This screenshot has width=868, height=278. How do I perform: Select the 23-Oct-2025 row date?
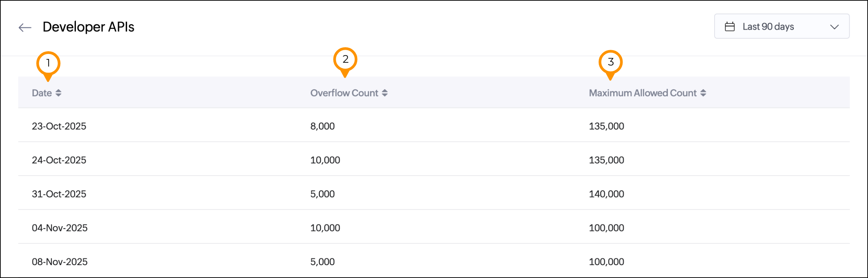pos(59,126)
